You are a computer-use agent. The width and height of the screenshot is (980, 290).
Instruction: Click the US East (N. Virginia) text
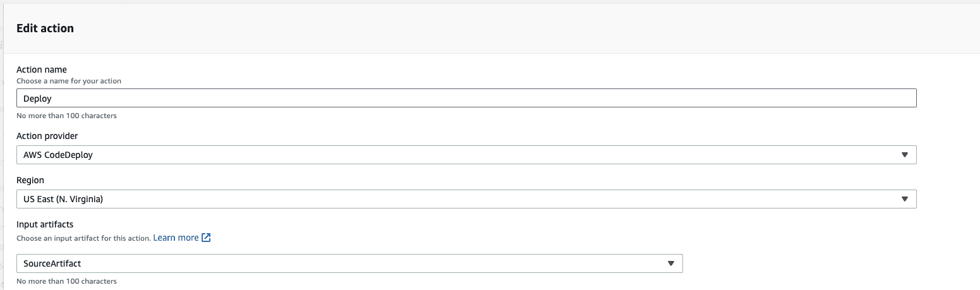63,199
